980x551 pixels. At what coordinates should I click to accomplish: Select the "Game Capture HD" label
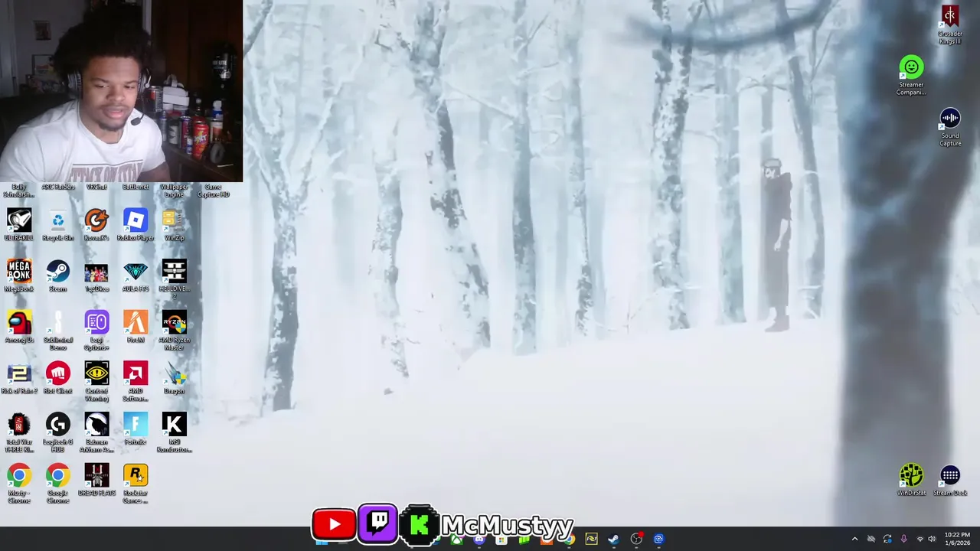pyautogui.click(x=213, y=191)
